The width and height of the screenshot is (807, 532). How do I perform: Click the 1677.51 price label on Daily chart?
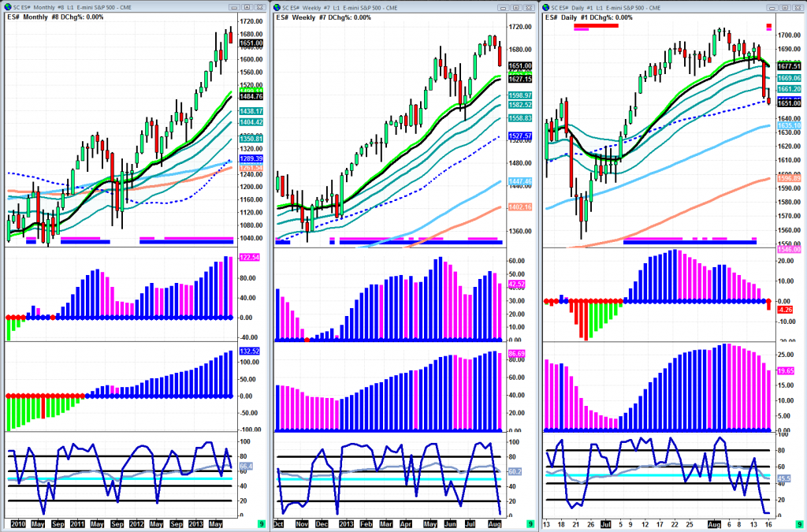coord(789,67)
